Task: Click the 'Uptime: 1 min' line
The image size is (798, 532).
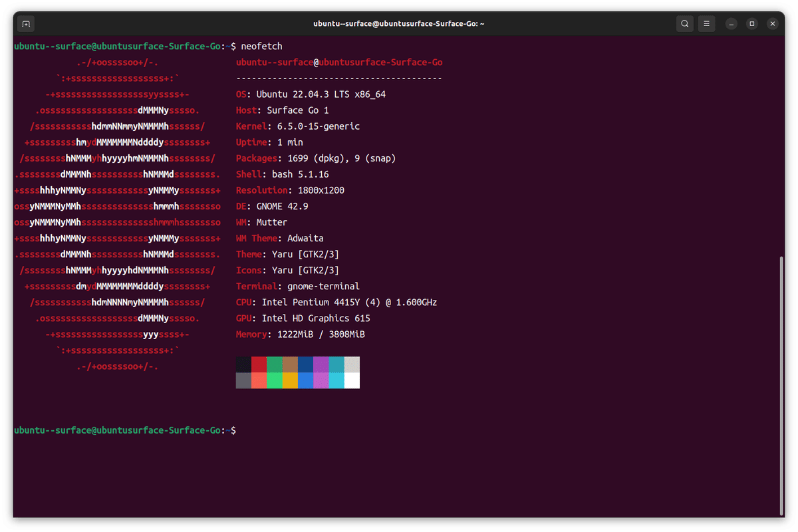Action: tap(269, 142)
